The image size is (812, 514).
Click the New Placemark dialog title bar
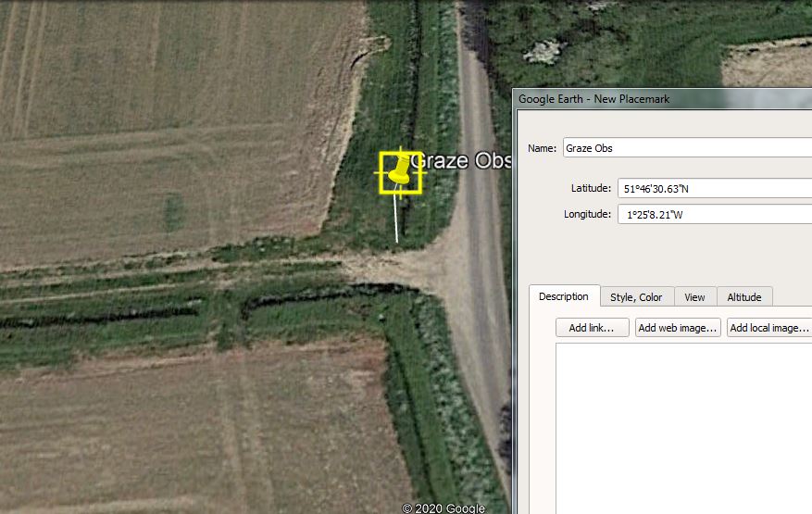coord(648,99)
